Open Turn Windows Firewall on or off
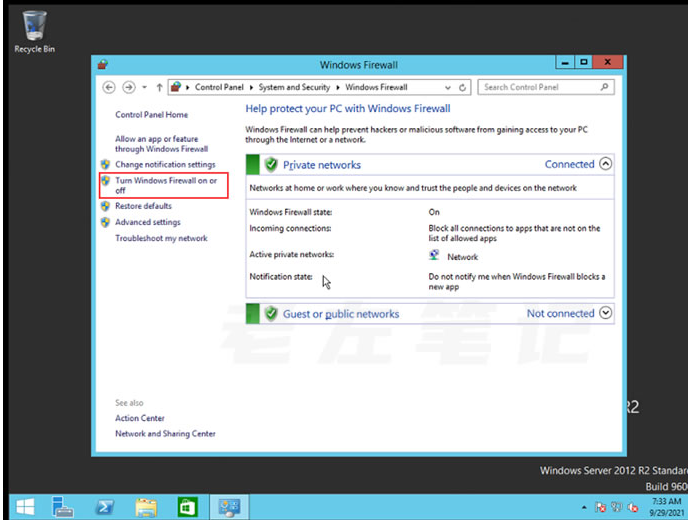Image resolution: width=688 pixels, height=520 pixels. click(165, 185)
